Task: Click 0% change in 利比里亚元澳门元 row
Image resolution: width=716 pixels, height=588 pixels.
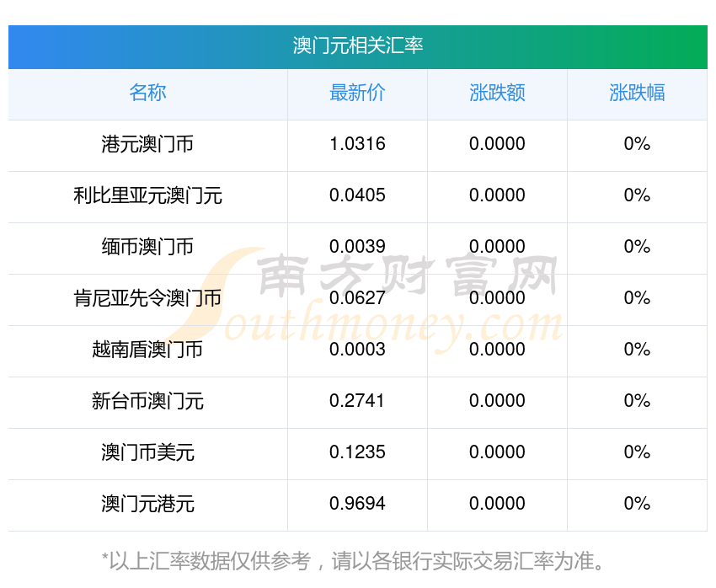Action: point(637,195)
